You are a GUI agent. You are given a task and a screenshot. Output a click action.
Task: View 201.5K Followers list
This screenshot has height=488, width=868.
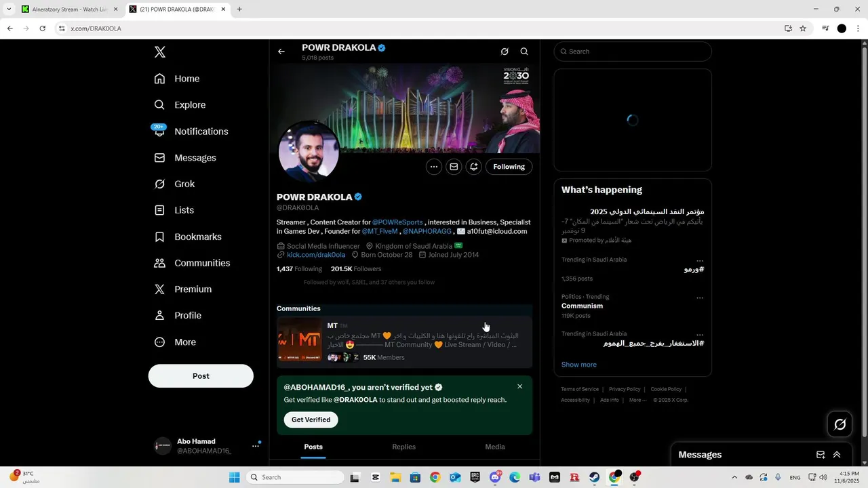click(356, 269)
